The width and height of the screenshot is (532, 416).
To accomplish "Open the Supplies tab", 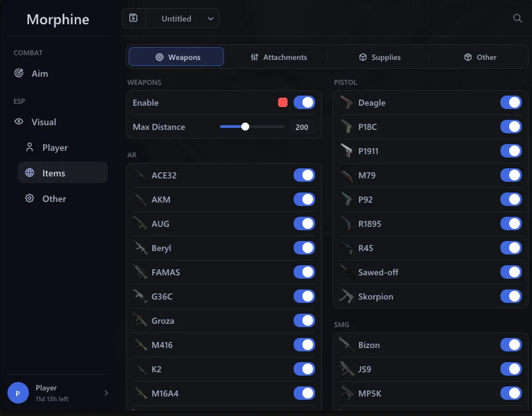I will tap(379, 57).
